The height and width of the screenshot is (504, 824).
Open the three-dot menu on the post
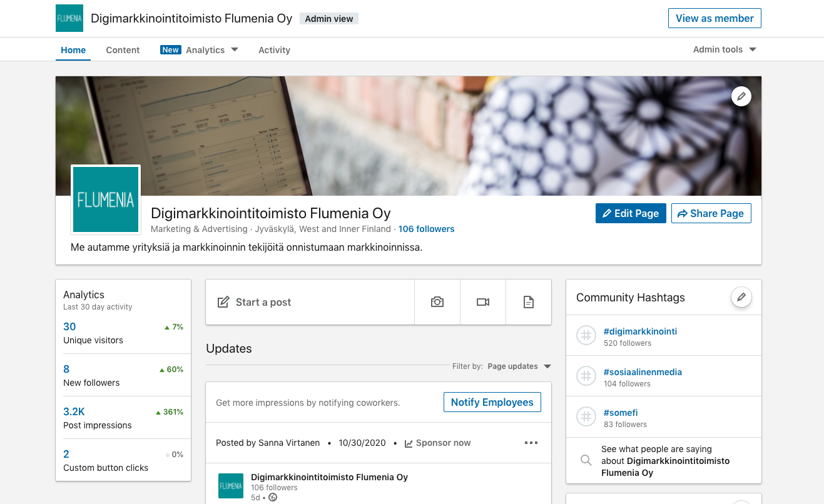point(531,443)
